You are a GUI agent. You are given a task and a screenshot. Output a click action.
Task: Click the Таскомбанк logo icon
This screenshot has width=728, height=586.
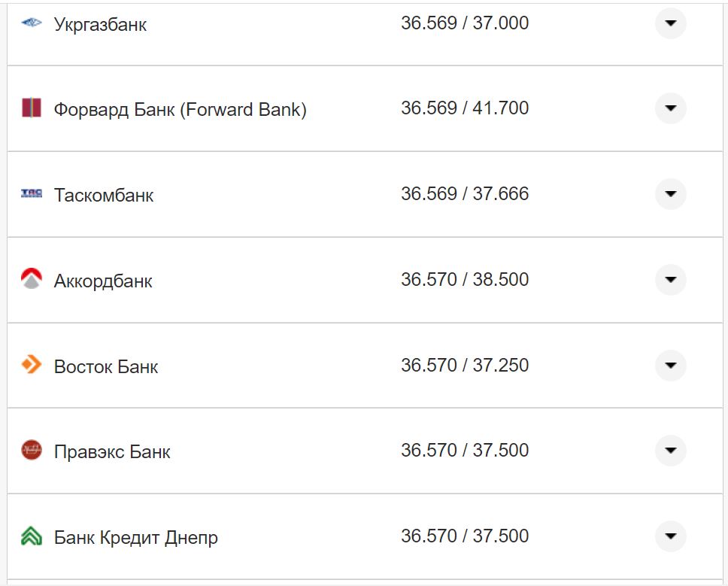[32, 194]
